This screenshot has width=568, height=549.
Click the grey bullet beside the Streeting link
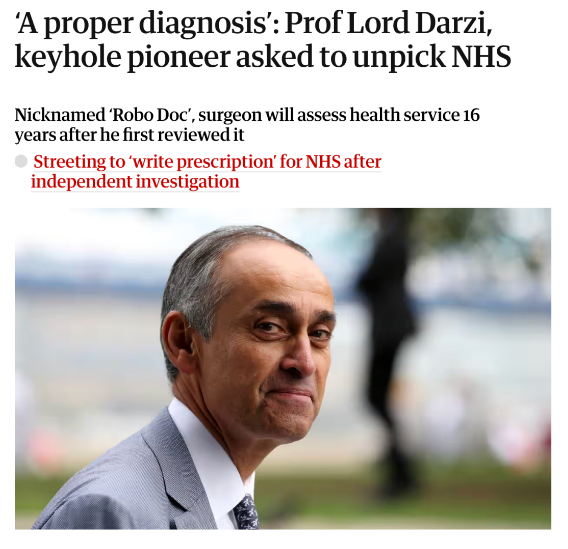tap(21, 161)
